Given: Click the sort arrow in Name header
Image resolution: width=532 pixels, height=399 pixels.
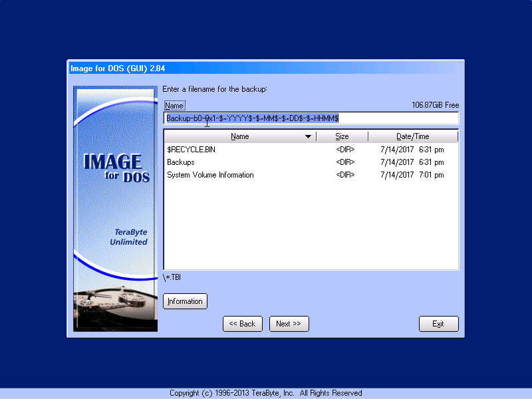Looking at the screenshot, I should coord(308,137).
